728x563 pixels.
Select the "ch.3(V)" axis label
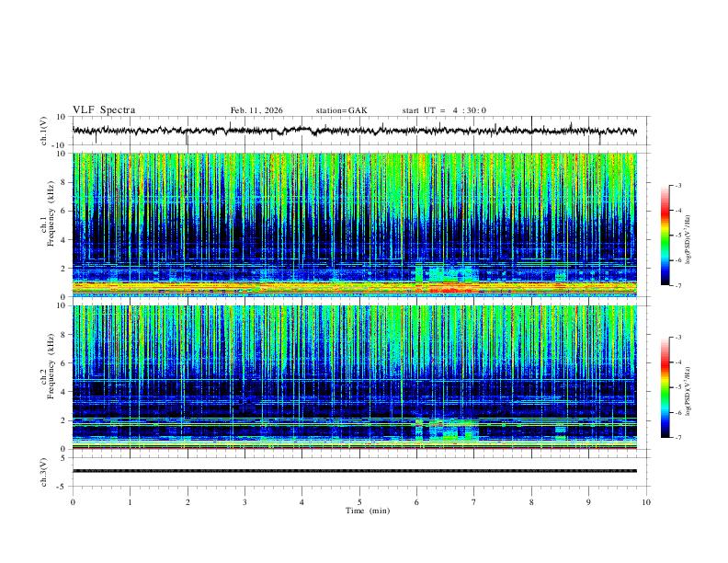[x=44, y=473]
